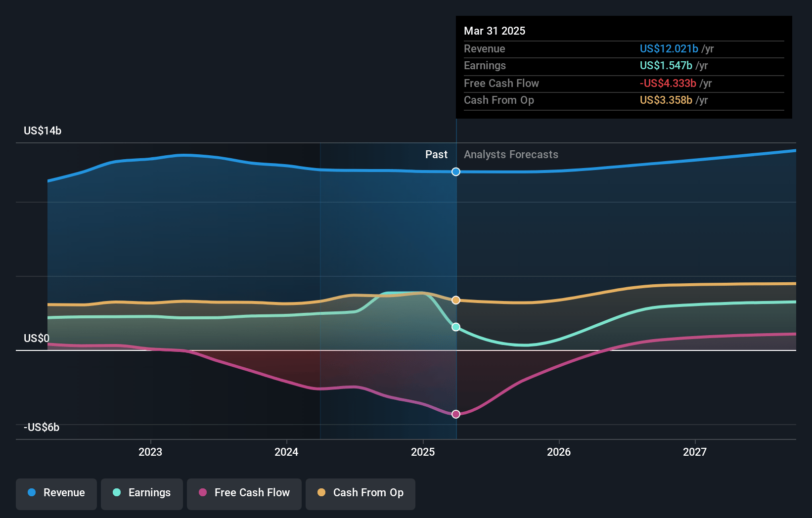Click the Analysts Forecasts label
This screenshot has height=518, width=812.
pyautogui.click(x=511, y=154)
